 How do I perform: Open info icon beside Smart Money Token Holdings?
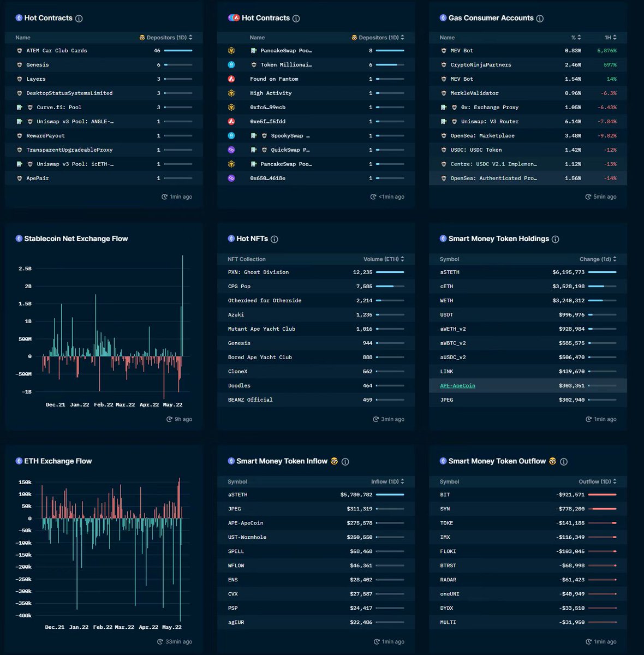point(556,239)
